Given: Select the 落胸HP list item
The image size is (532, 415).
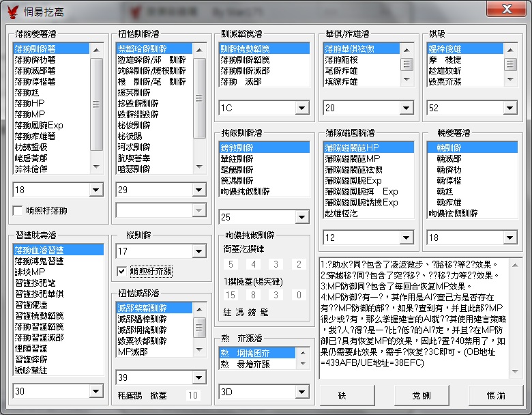Looking at the screenshot, I should pyautogui.click(x=30, y=103).
